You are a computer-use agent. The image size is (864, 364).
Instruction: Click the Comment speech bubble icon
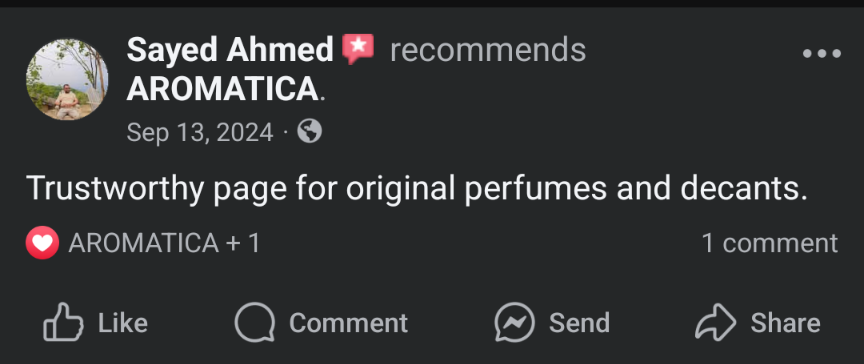click(x=255, y=322)
